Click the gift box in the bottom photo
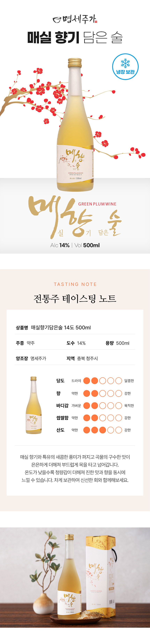Image resolution: width=150 pixels, height=644 pixels. pos(100,572)
